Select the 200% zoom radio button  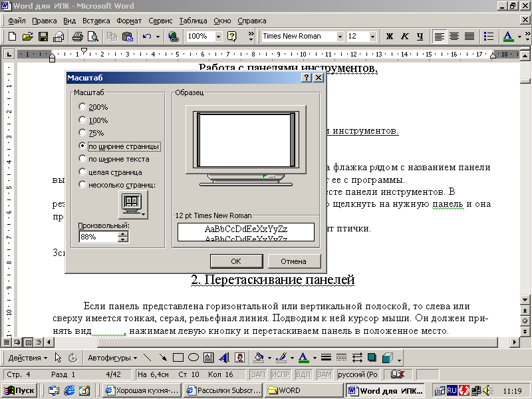click(x=82, y=106)
